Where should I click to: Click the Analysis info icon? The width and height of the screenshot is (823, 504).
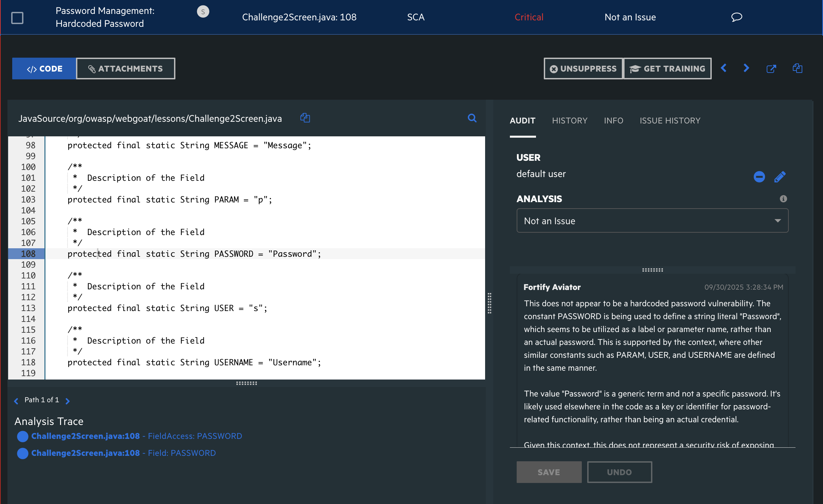click(x=783, y=199)
